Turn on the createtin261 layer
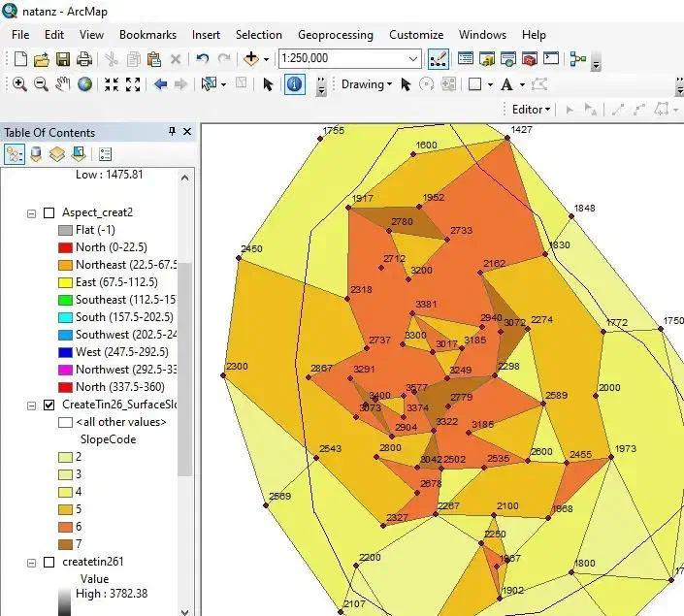The image size is (684, 616). (49, 562)
